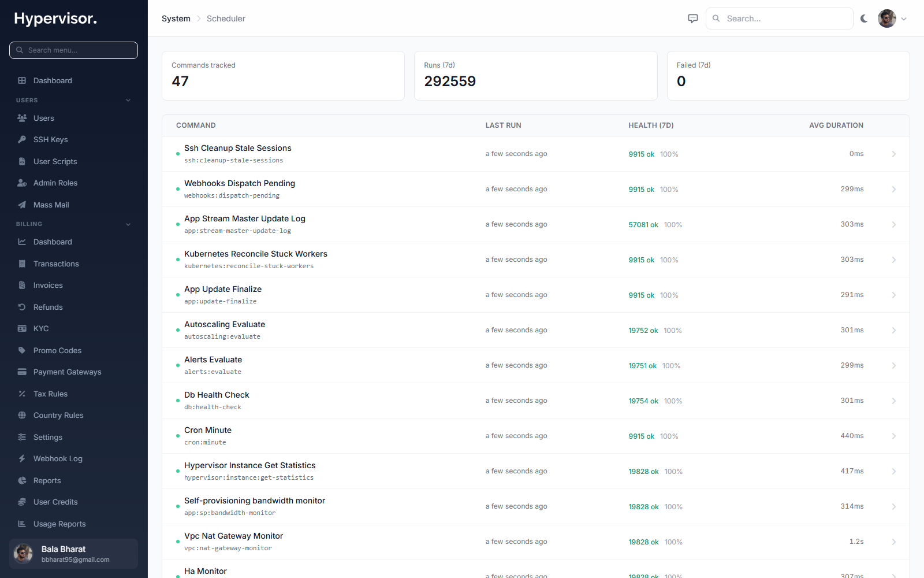Screen dimensions: 924x578
Task: Click the Transactions icon
Action: point(22,264)
